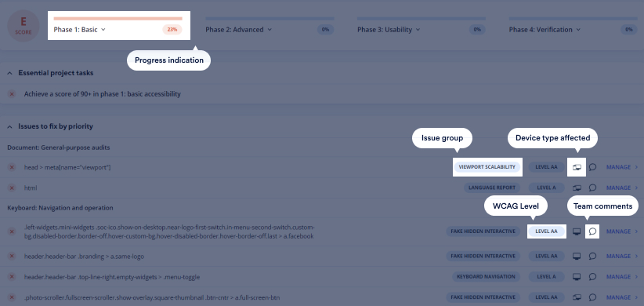The image size is (644, 306).
Task: Click Manage for the .menu-toggle issue
Action: (x=622, y=277)
